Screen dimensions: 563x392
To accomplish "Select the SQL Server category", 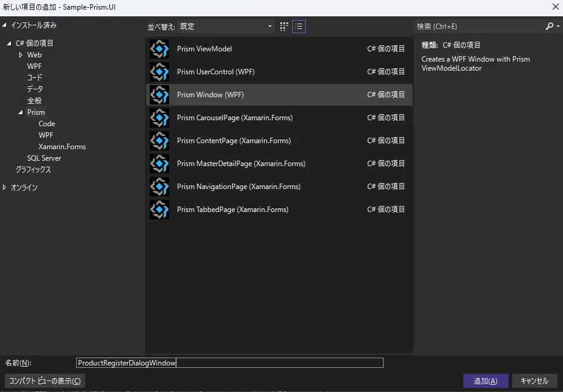I will [44, 158].
